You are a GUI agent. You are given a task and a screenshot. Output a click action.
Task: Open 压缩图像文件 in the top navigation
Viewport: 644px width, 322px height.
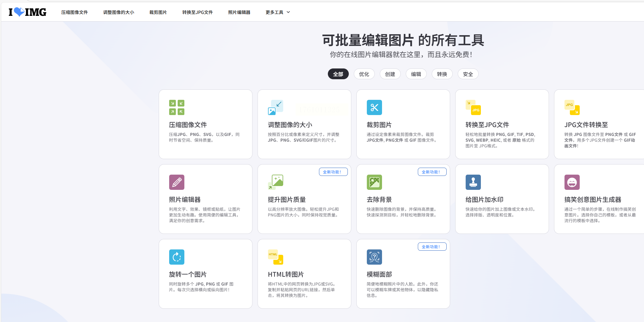pos(74,12)
